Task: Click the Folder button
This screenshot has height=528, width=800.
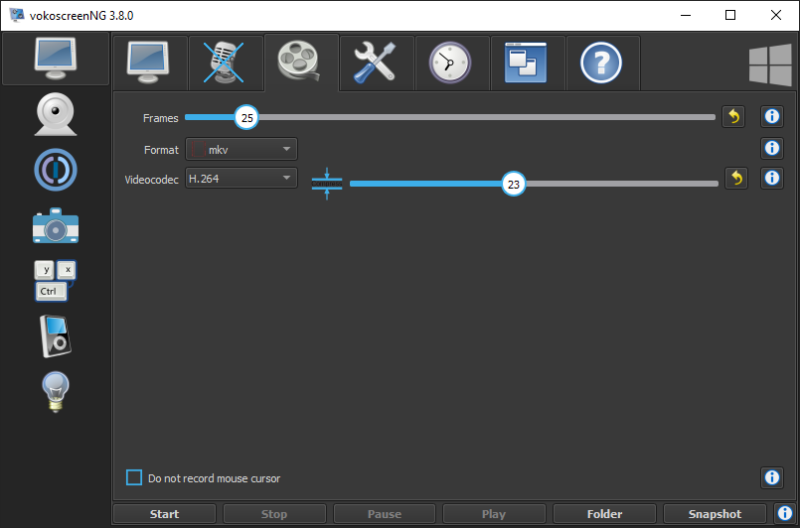Action: [605, 514]
